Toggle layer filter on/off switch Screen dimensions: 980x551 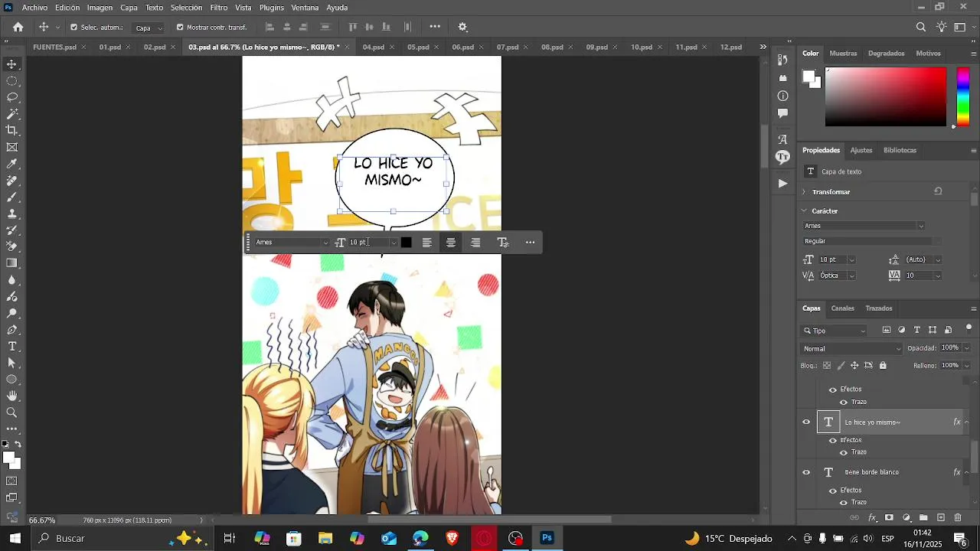(969, 329)
